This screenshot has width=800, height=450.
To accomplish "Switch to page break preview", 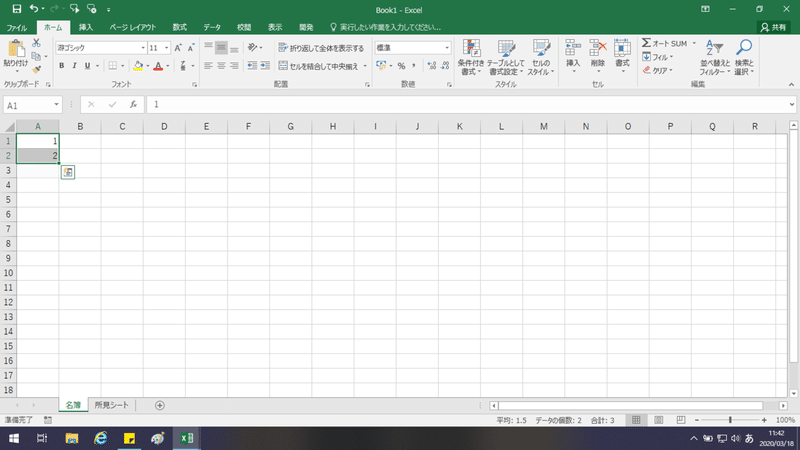I will click(681, 420).
